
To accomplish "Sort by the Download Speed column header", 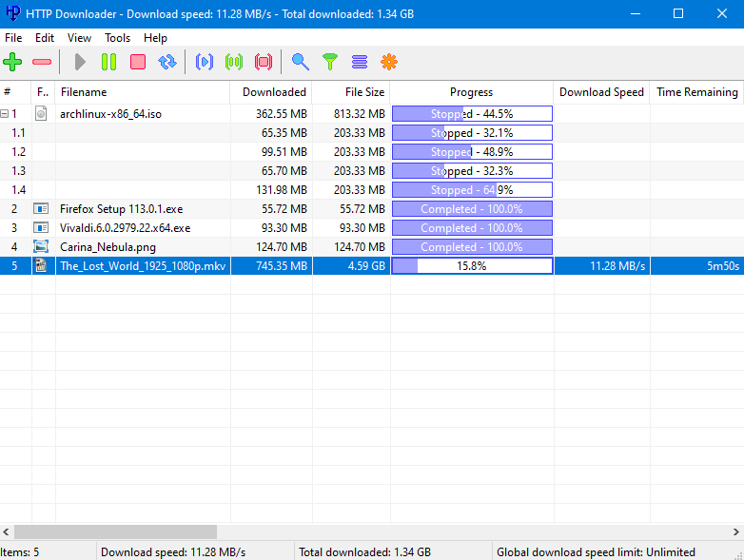I will [x=601, y=92].
